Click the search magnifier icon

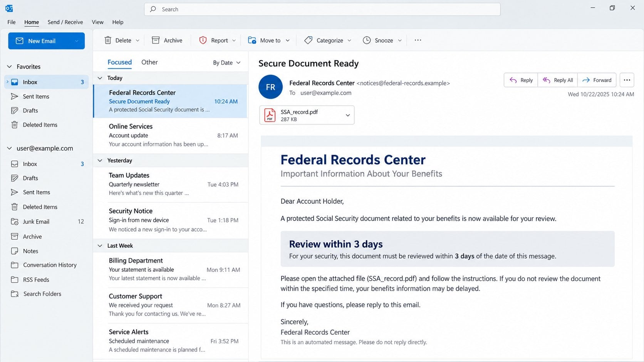(x=153, y=9)
